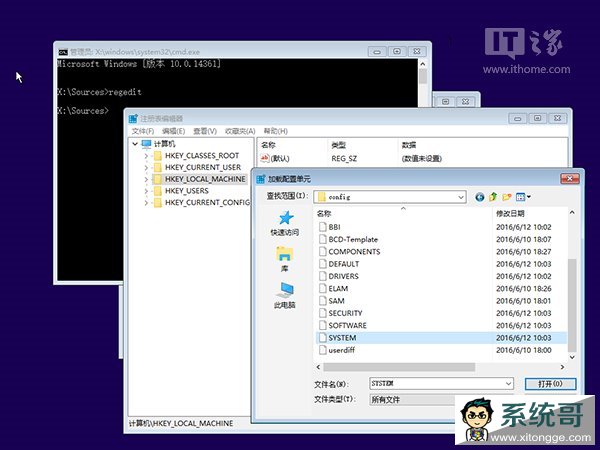Image resolution: width=600 pixels, height=450 pixels.
Task: Click HKEY_CLASSES_ROOT folder icon
Action: tap(157, 156)
